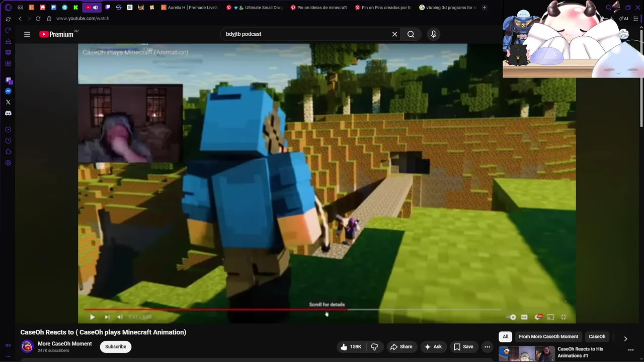Mute the video player volume
The width and height of the screenshot is (644, 362).
(x=120, y=317)
